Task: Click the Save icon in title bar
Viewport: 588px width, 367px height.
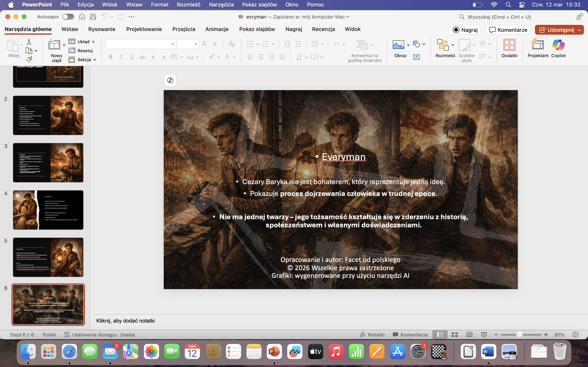Action: coord(93,17)
